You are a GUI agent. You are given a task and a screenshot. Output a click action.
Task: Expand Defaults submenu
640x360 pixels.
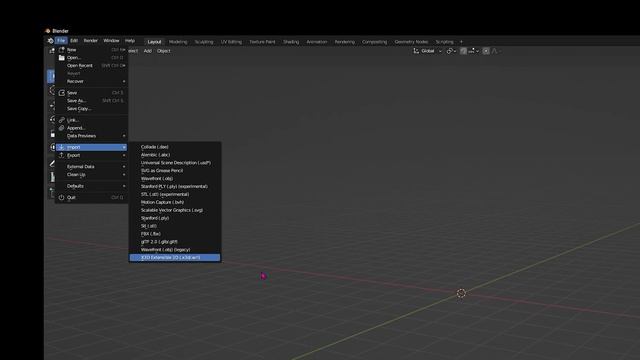point(91,186)
